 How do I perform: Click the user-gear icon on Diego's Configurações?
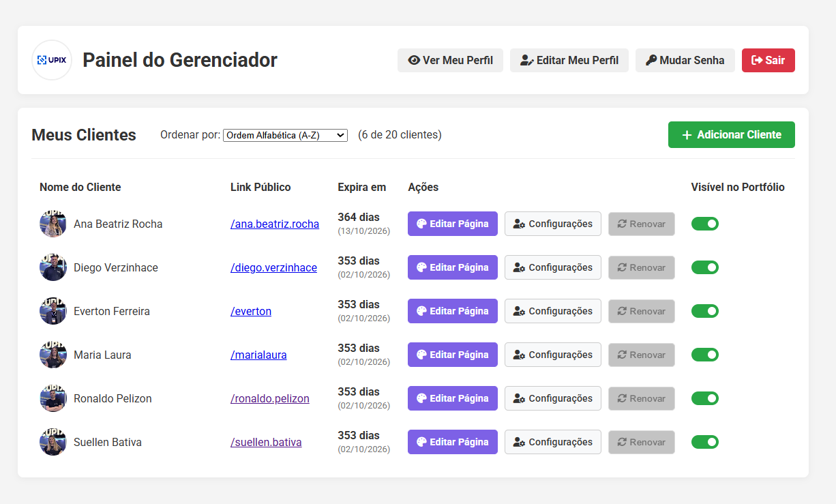(x=518, y=267)
